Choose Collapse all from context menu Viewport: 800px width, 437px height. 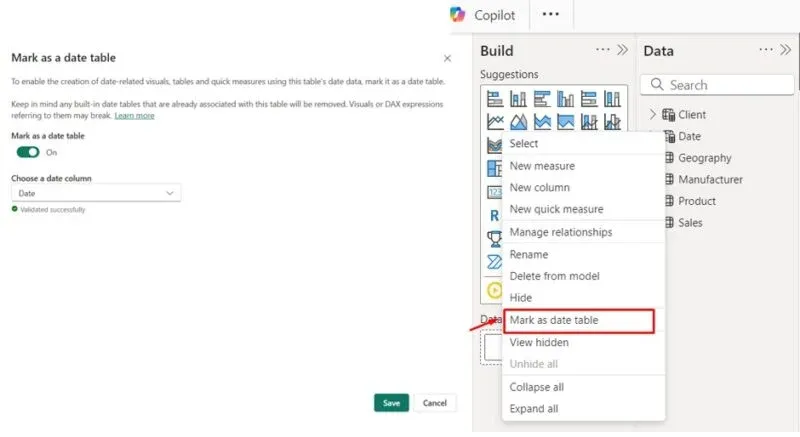(x=583, y=387)
